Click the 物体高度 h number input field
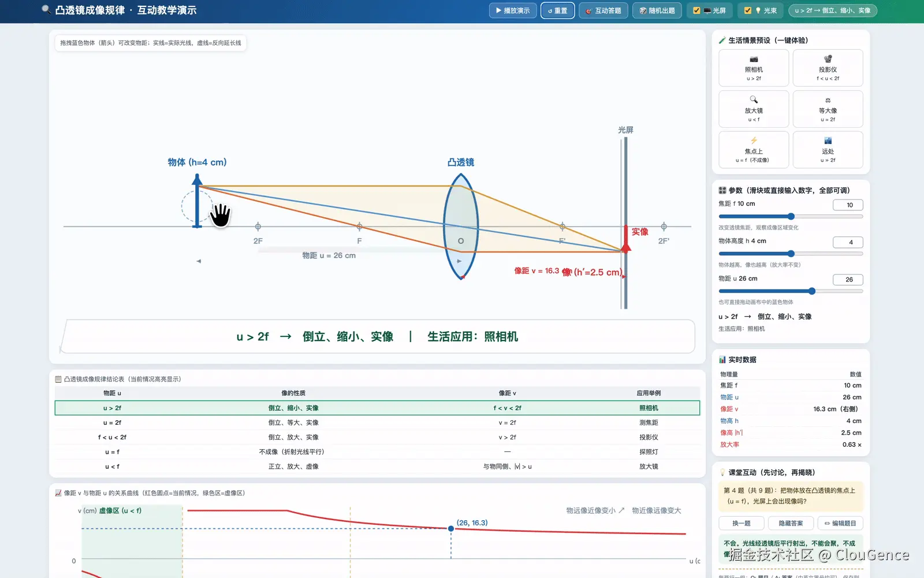Viewport: 924px width, 578px height. tap(848, 242)
